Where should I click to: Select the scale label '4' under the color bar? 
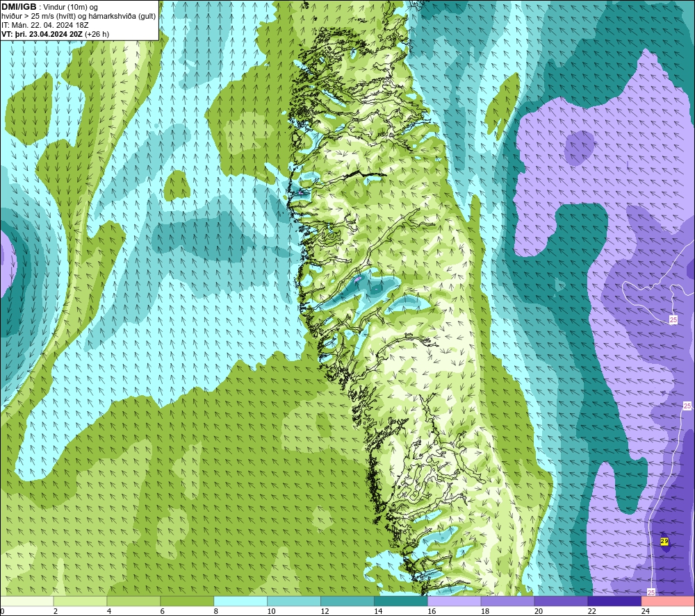click(x=109, y=611)
